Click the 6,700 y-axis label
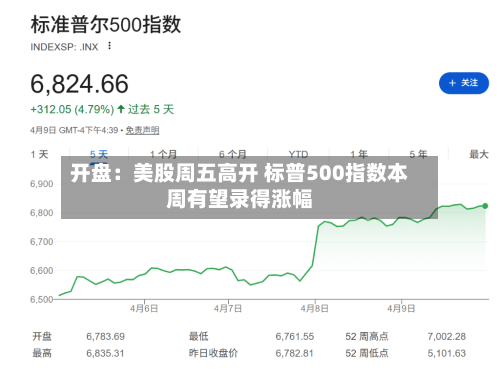500x375 pixels. tap(42, 242)
